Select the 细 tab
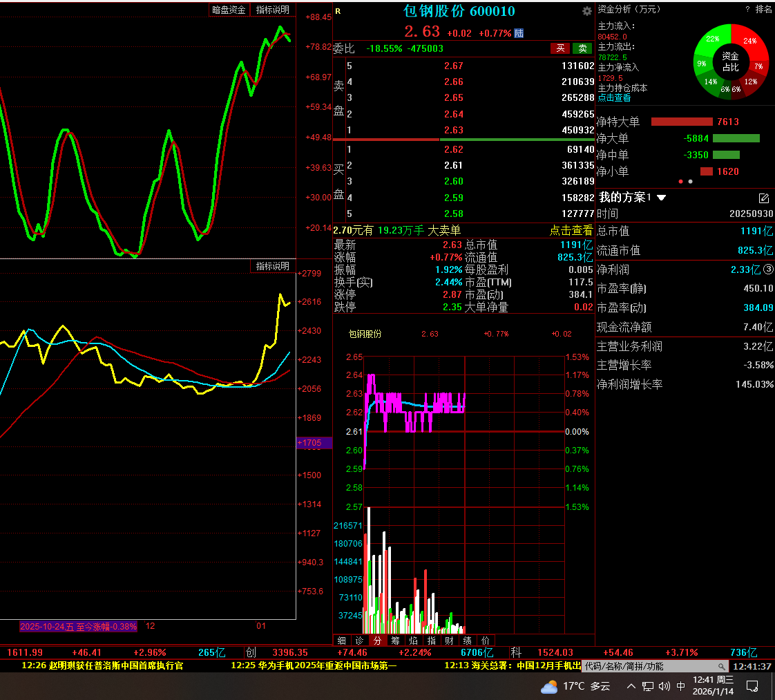Screen dimensions: 775x700 [341, 641]
